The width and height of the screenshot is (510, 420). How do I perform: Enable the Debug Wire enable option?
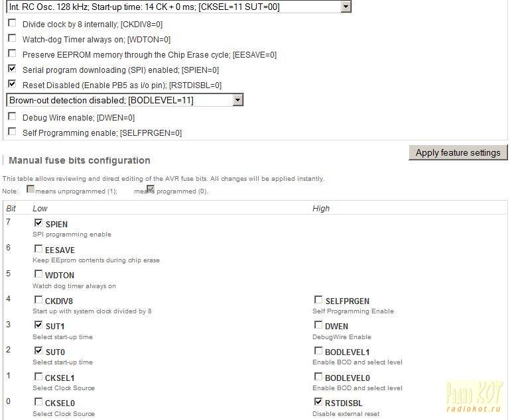[12, 117]
